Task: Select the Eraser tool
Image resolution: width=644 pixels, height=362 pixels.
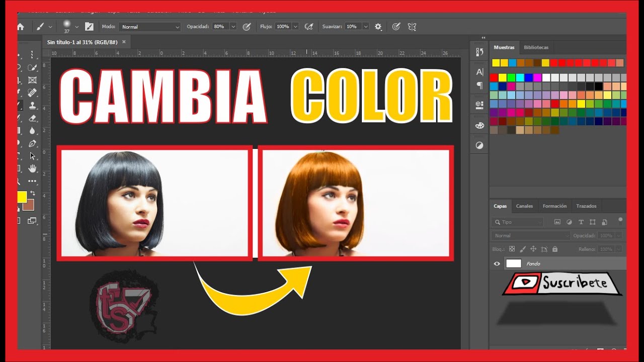Action: (32, 118)
